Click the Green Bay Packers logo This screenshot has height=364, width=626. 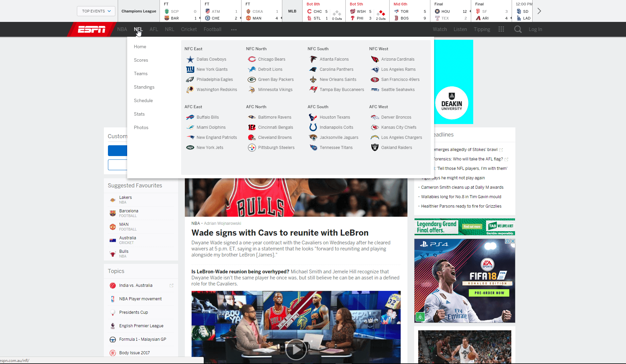point(252,80)
